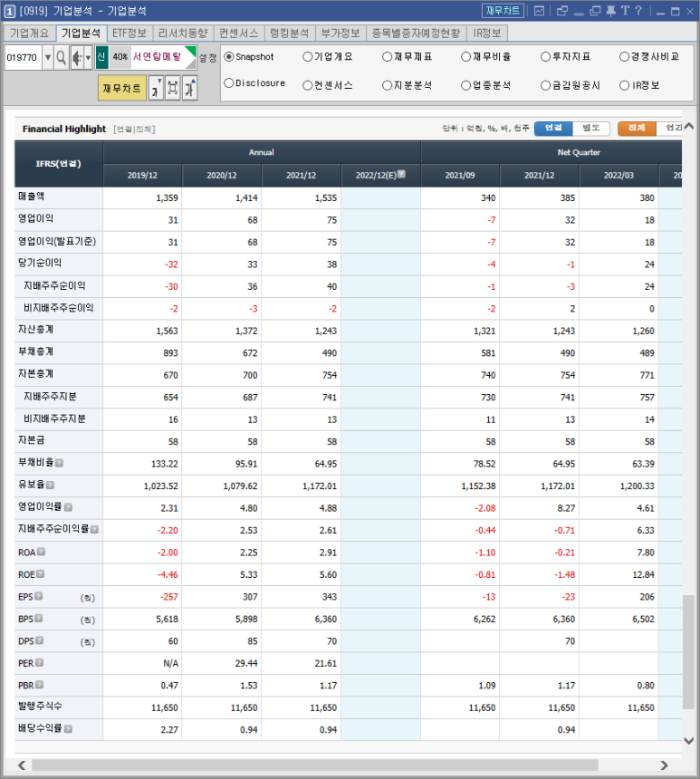Click help icon beside 지배주주순이익률

(94, 530)
